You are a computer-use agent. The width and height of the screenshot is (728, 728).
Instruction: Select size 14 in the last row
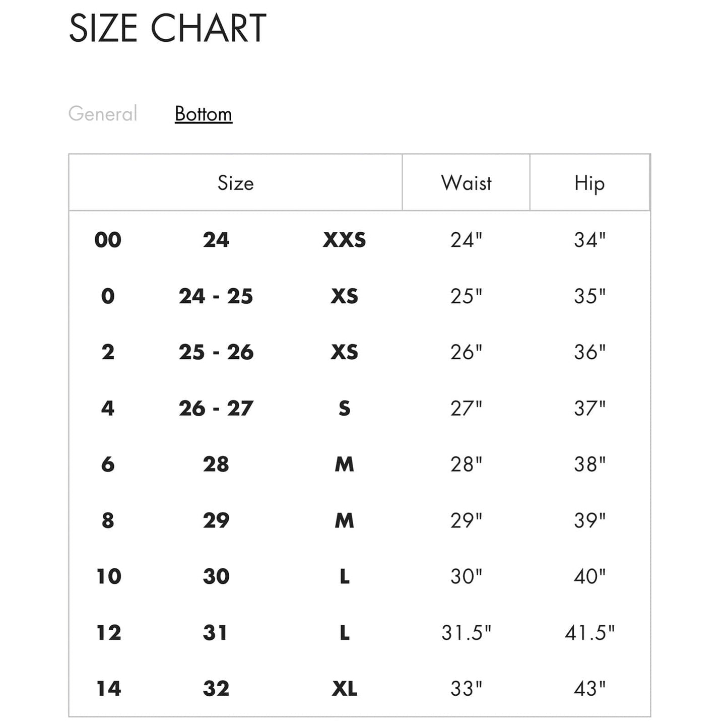click(109, 688)
